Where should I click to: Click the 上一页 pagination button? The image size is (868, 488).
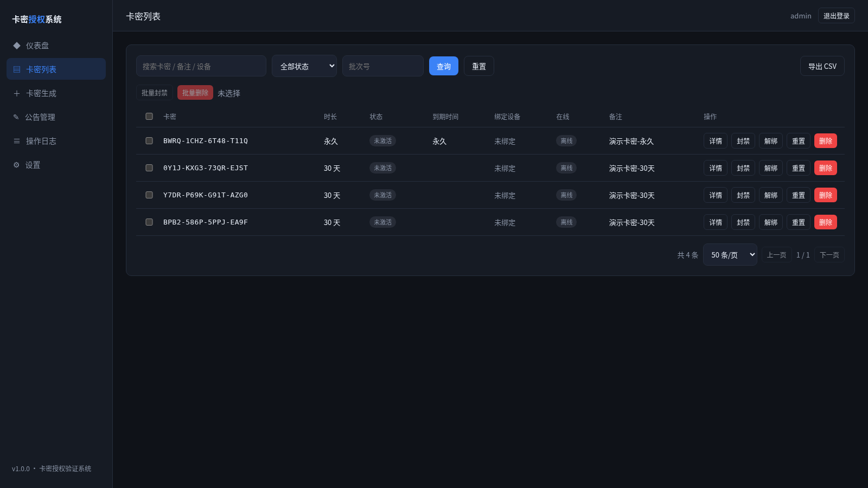pyautogui.click(x=777, y=255)
